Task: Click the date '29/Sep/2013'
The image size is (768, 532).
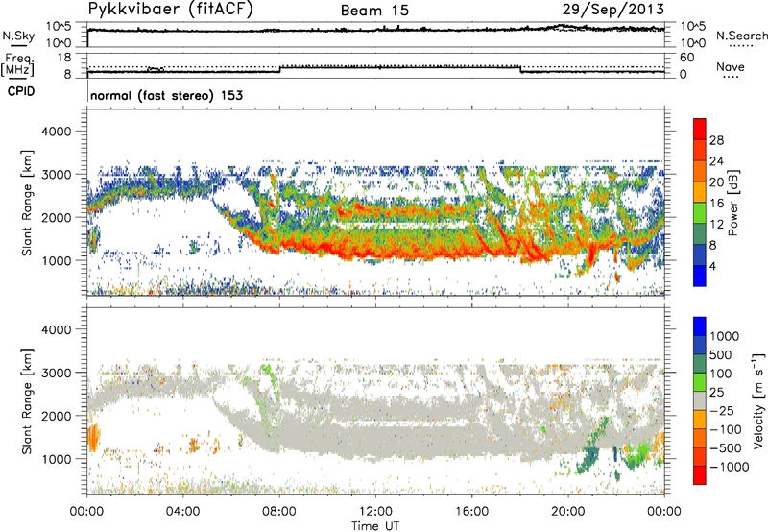Action: 612,10
